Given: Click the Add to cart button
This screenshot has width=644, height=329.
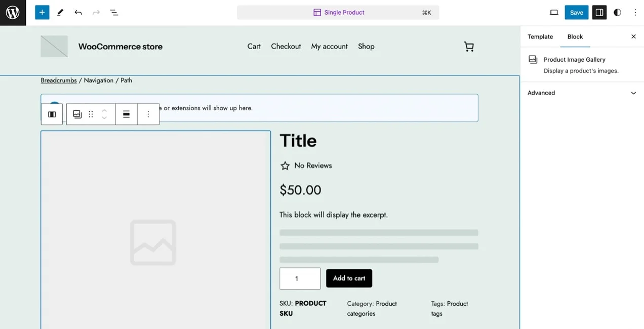Looking at the screenshot, I should (349, 278).
